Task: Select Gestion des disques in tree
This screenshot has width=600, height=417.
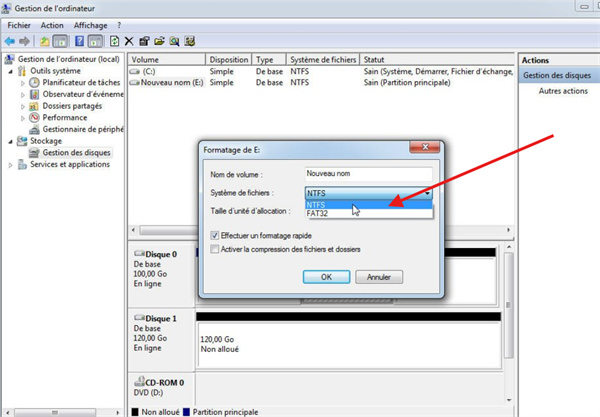Action: (76, 153)
